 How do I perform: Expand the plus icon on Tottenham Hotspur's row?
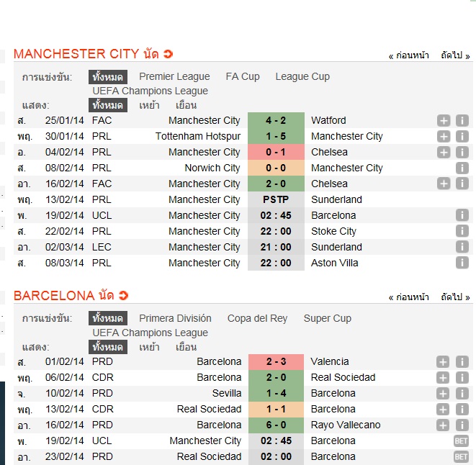444,137
